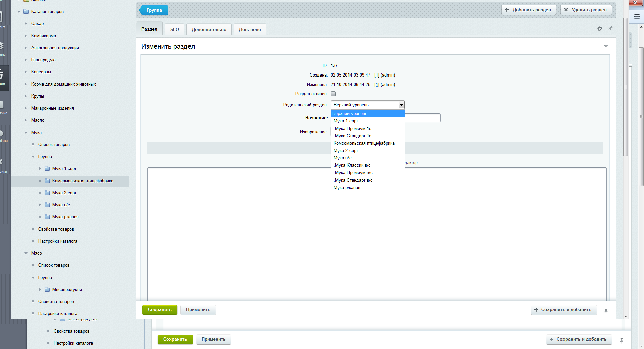Click the Мясопродукты folder icon in tree
Image resolution: width=644 pixels, height=349 pixels.
click(x=47, y=289)
